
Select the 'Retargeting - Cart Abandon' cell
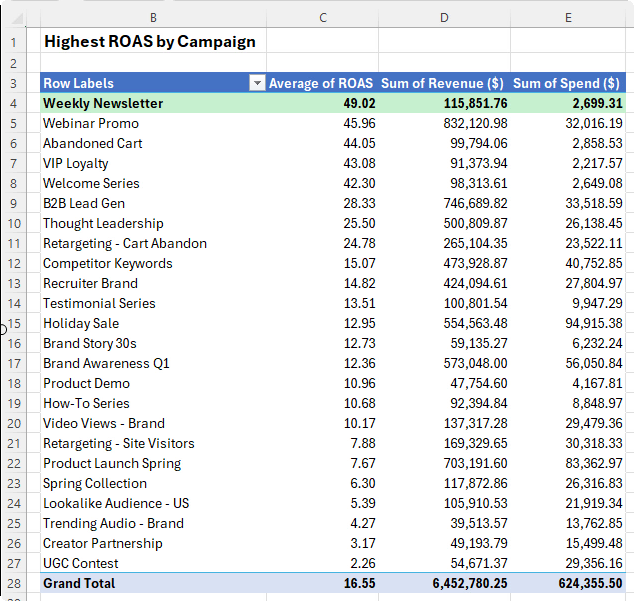click(x=153, y=243)
